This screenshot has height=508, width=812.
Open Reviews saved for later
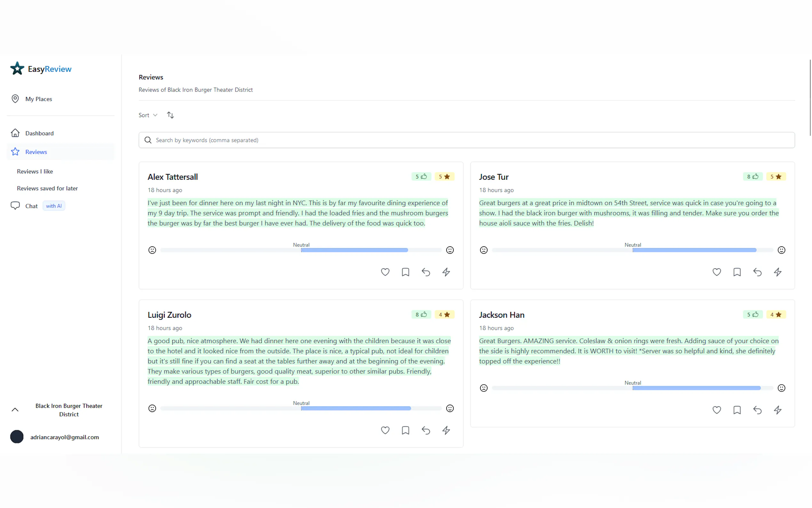pos(47,188)
